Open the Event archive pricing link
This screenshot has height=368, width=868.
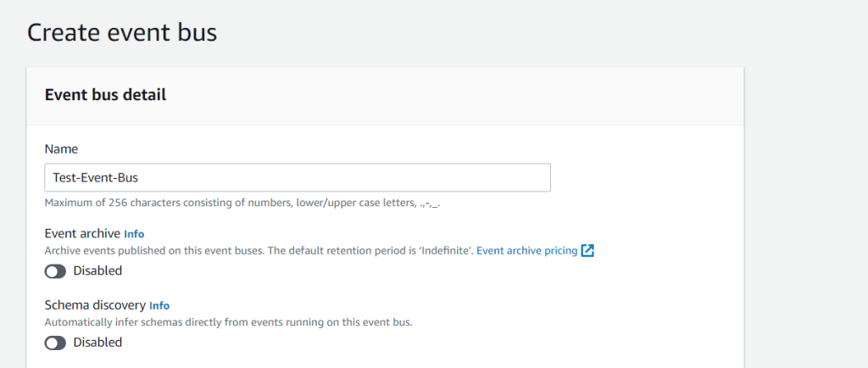(x=526, y=251)
